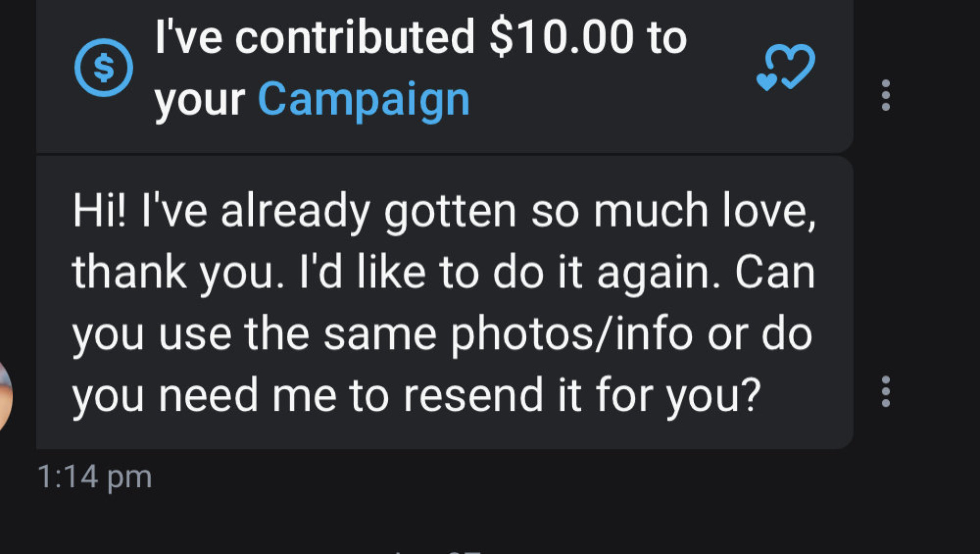
Task: Click the 1:14 pm timestamp
Action: click(95, 477)
